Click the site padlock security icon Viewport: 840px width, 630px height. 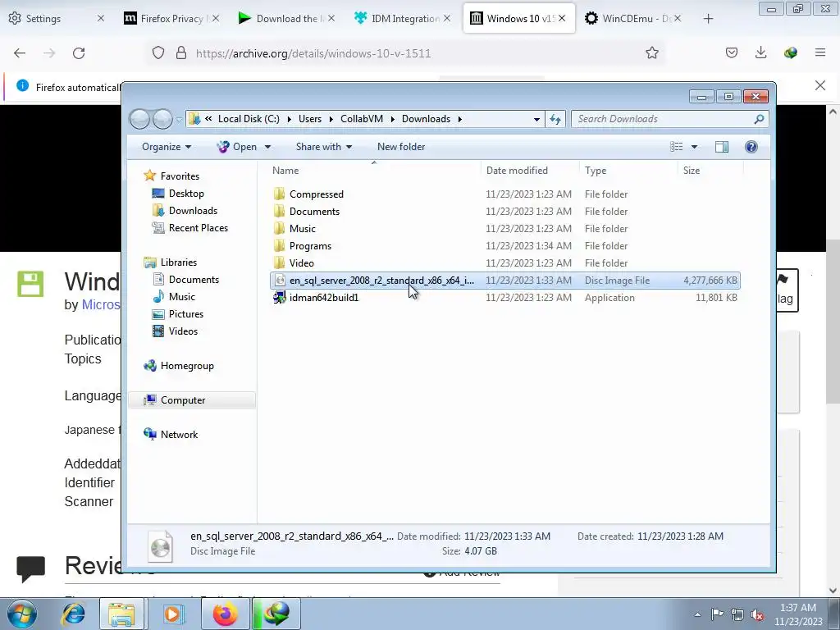(x=181, y=52)
